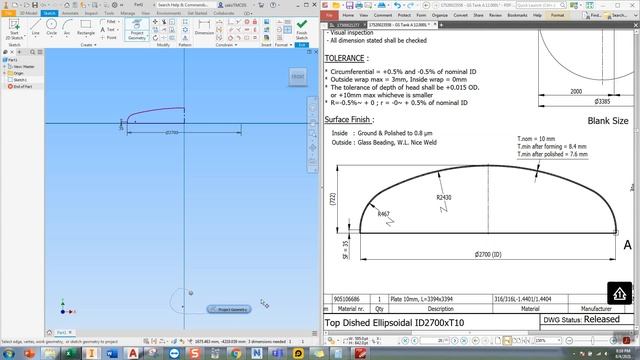Open the Circle tool dropdown arrow
640x360 pixels.
[x=51, y=38]
